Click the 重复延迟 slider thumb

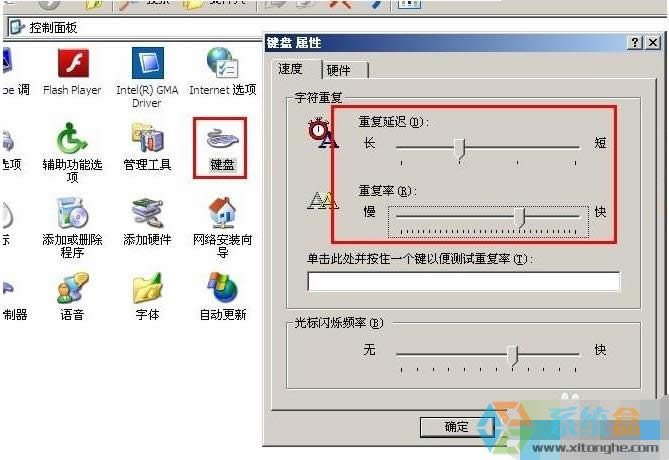460,149
